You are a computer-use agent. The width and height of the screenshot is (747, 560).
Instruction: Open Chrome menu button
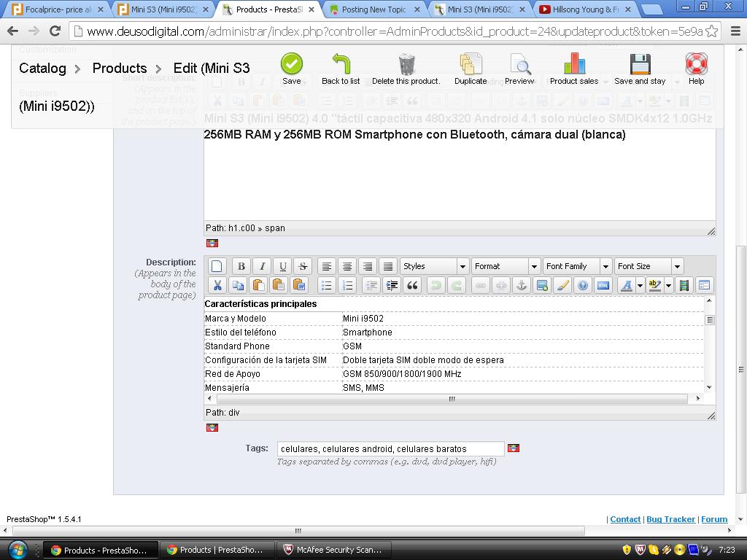point(735,31)
